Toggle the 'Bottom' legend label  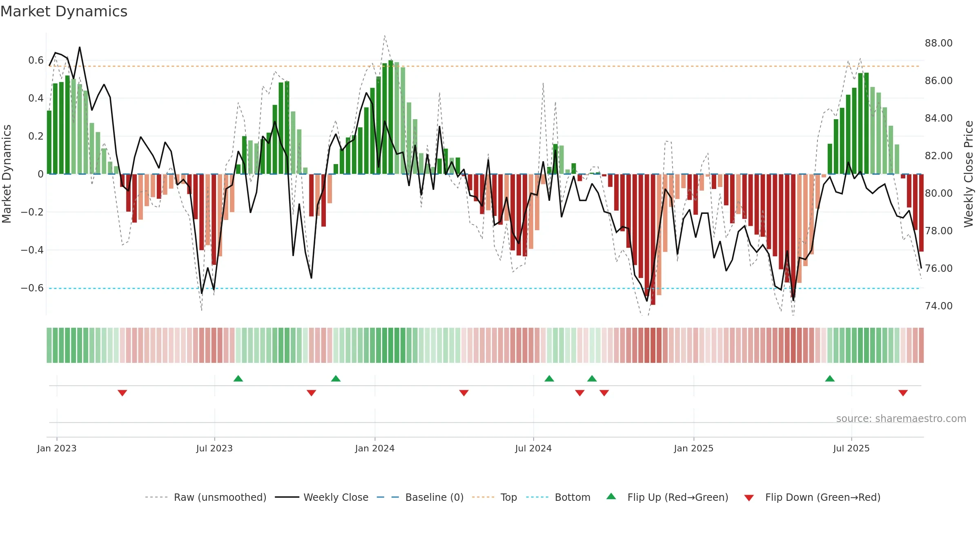pos(572,497)
